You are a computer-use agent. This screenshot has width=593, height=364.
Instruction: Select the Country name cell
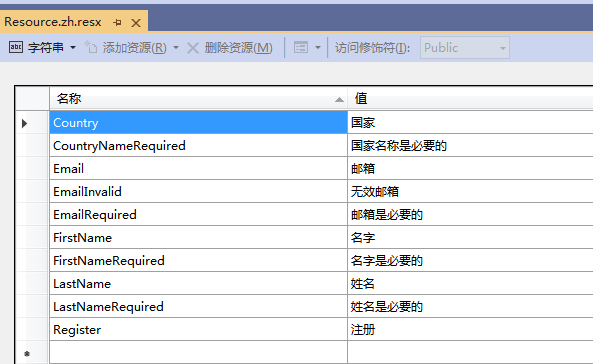(198, 122)
